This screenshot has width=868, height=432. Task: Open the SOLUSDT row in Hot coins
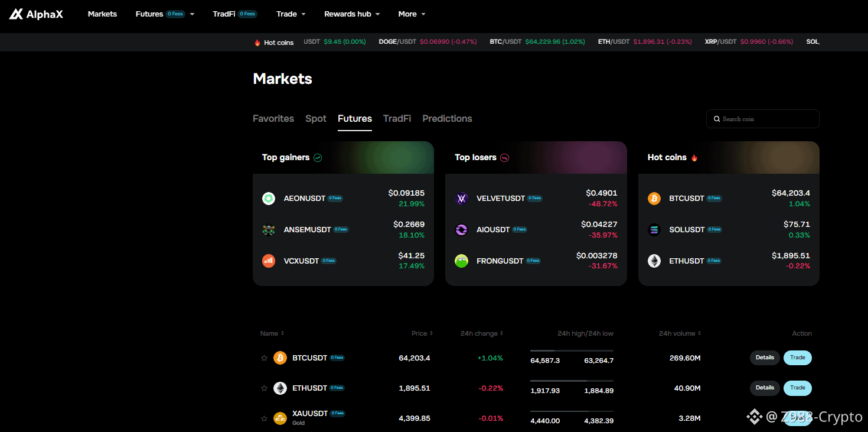pyautogui.click(x=729, y=230)
